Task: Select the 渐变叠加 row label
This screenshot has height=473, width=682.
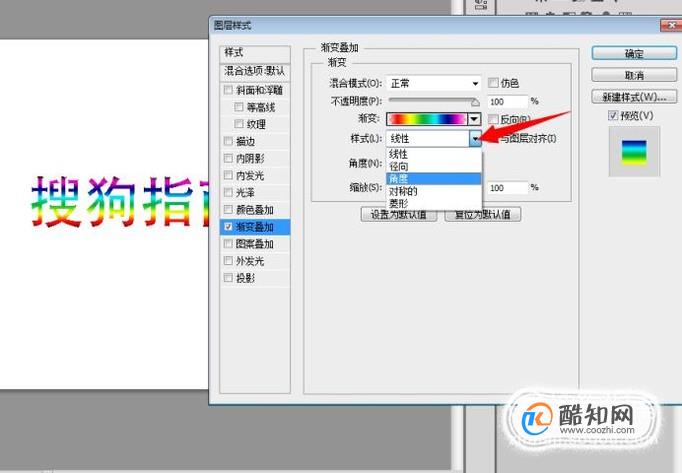Action: click(x=255, y=227)
